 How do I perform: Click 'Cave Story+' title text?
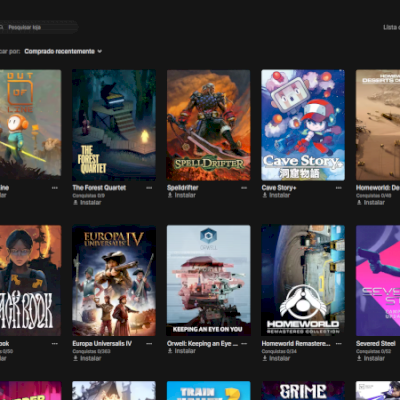click(279, 188)
